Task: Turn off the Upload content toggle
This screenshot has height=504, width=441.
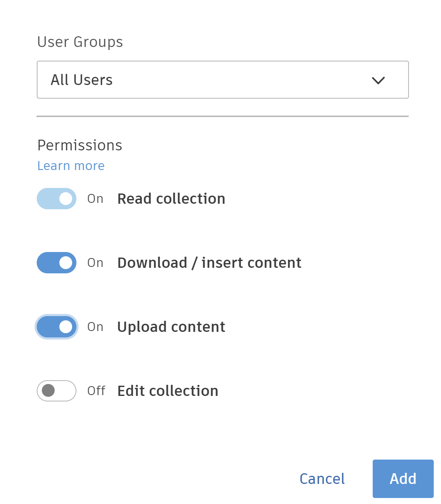Action: tap(56, 327)
